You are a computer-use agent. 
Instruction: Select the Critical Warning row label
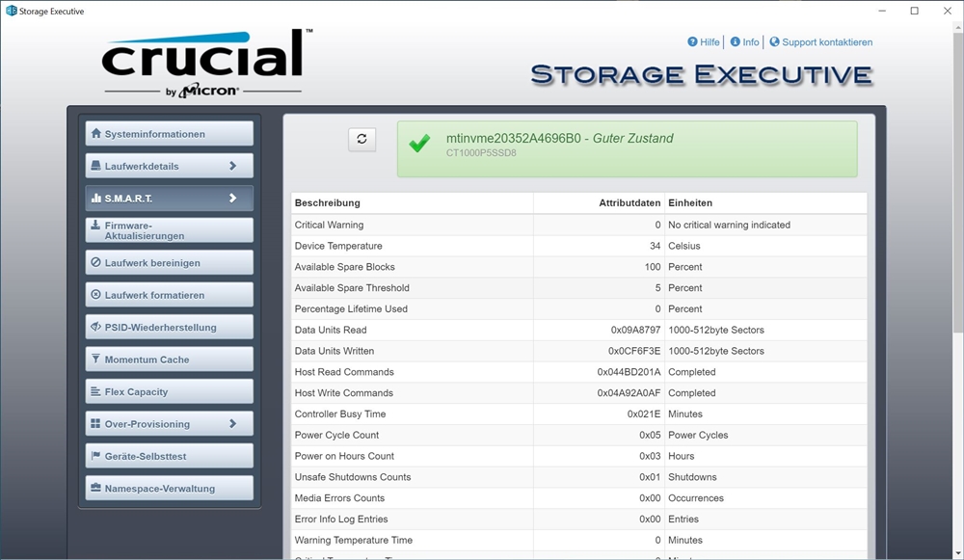329,225
